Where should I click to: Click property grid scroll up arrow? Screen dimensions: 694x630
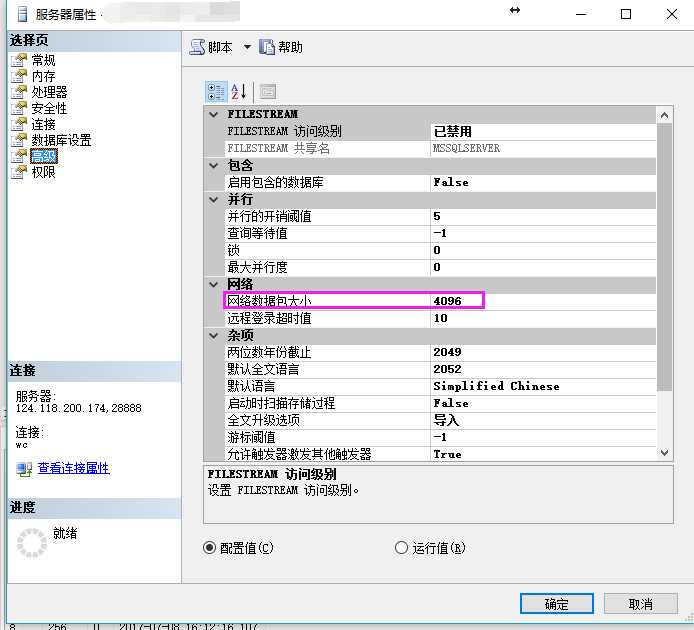pyautogui.click(x=664, y=115)
